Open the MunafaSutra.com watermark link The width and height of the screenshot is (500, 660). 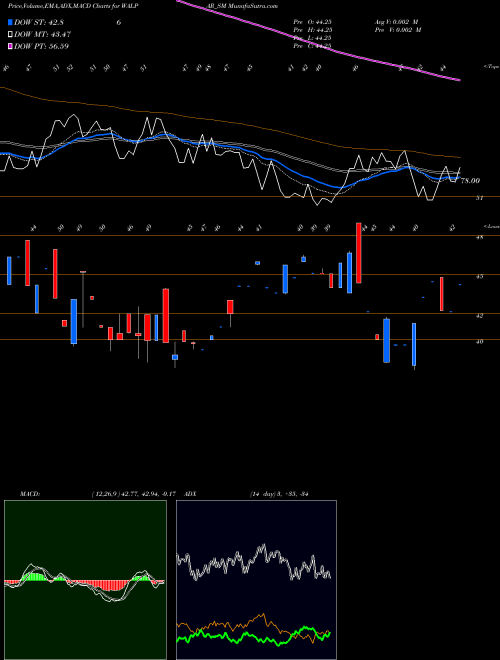tap(251, 6)
